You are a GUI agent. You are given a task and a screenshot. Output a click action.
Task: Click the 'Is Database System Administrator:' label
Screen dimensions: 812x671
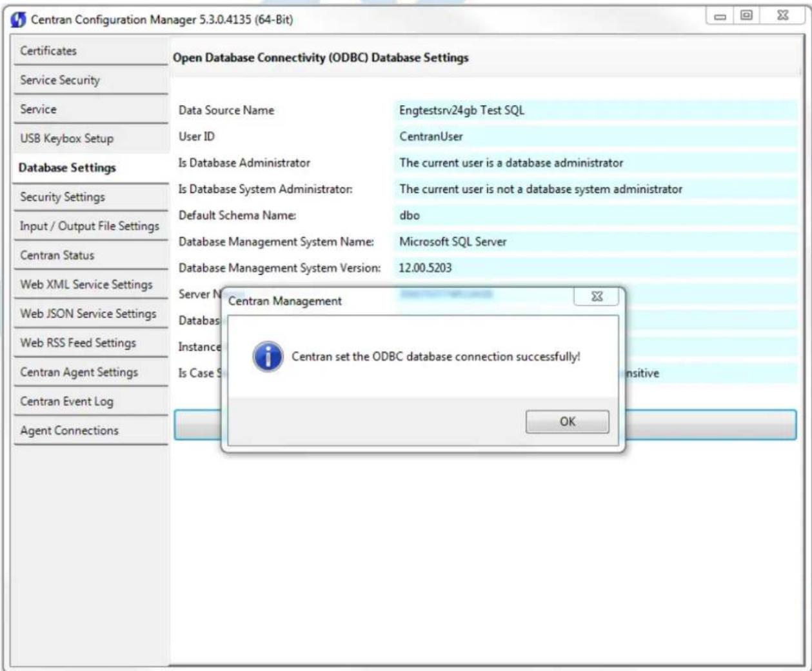(x=266, y=189)
